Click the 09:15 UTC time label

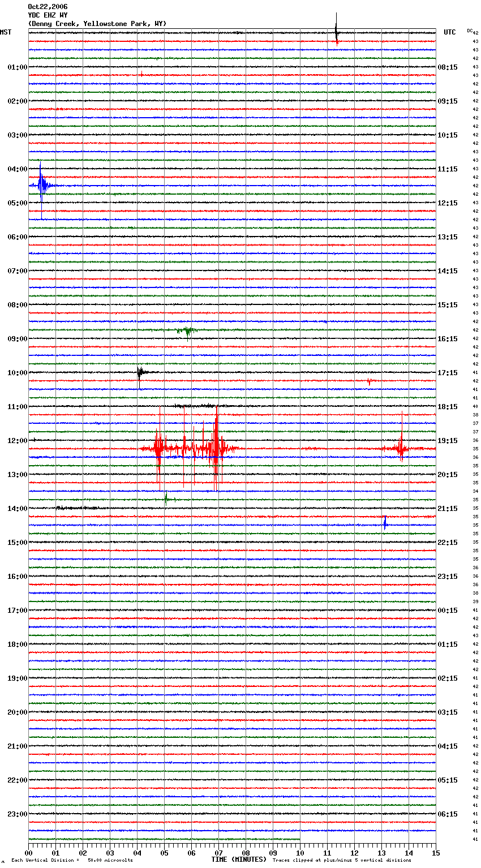point(448,101)
